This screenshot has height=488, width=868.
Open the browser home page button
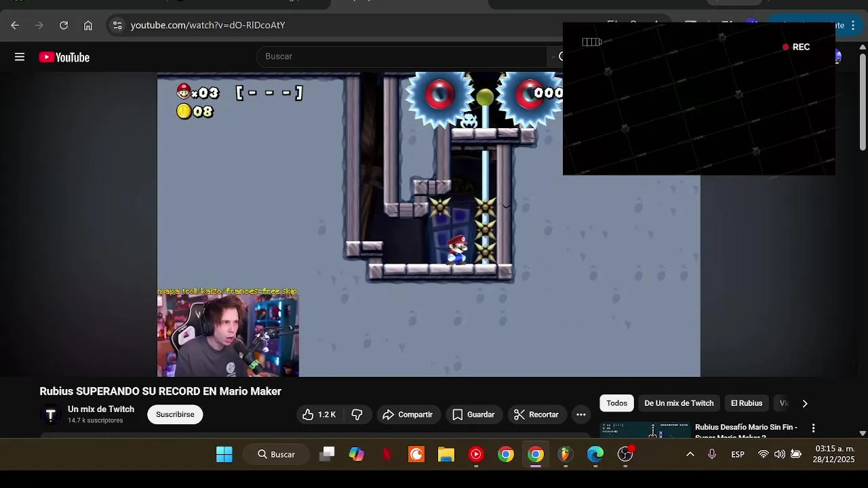point(88,25)
